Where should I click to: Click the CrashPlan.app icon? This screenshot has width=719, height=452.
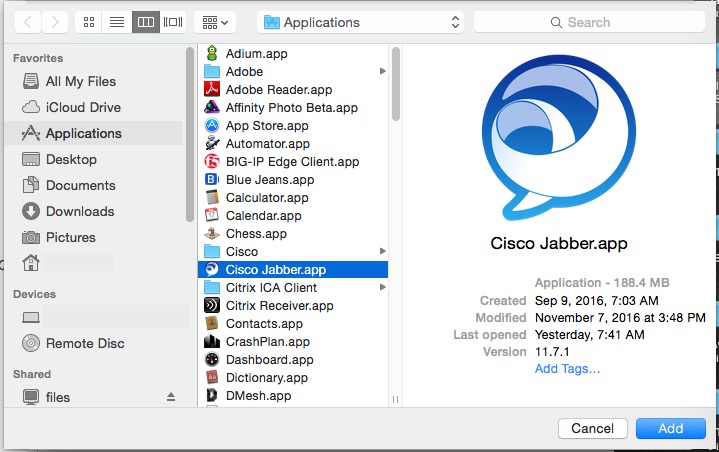[x=211, y=341]
